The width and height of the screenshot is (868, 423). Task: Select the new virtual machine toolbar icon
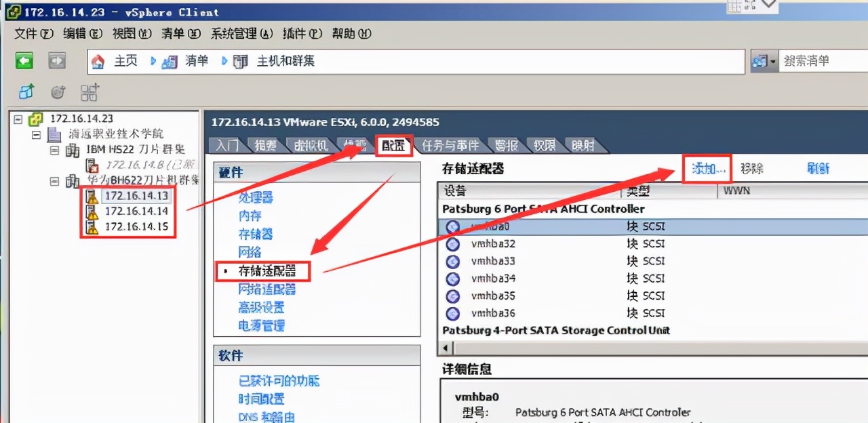coord(25,92)
